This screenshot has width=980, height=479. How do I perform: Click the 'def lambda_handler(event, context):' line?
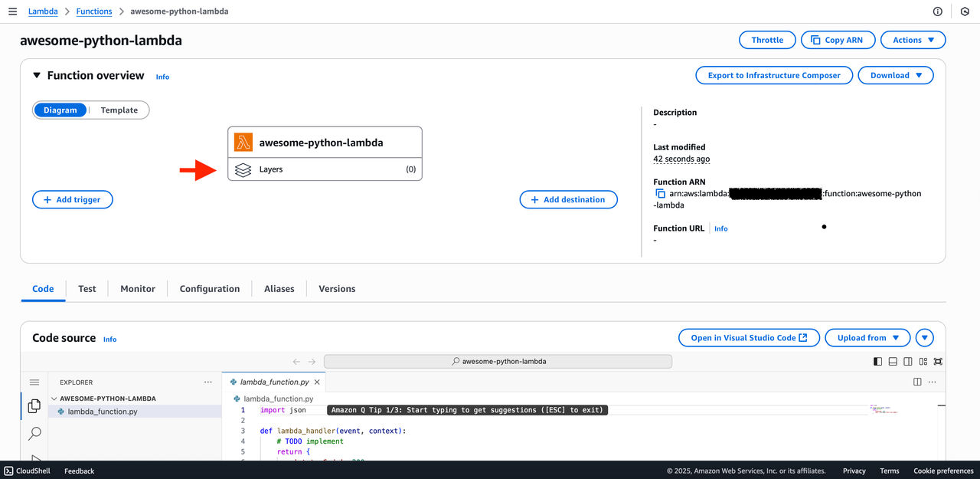click(332, 431)
